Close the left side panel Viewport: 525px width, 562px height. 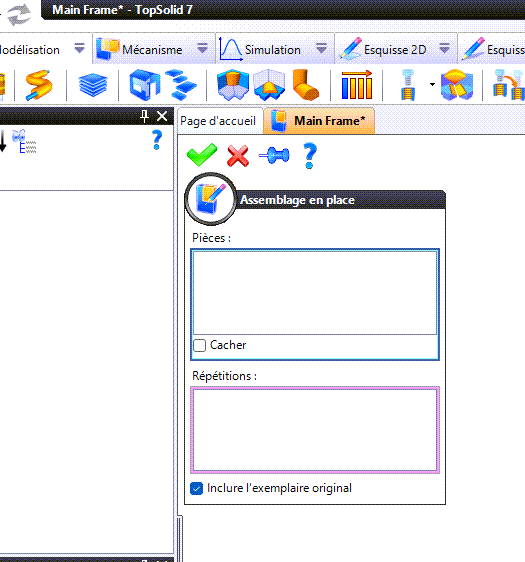click(162, 116)
